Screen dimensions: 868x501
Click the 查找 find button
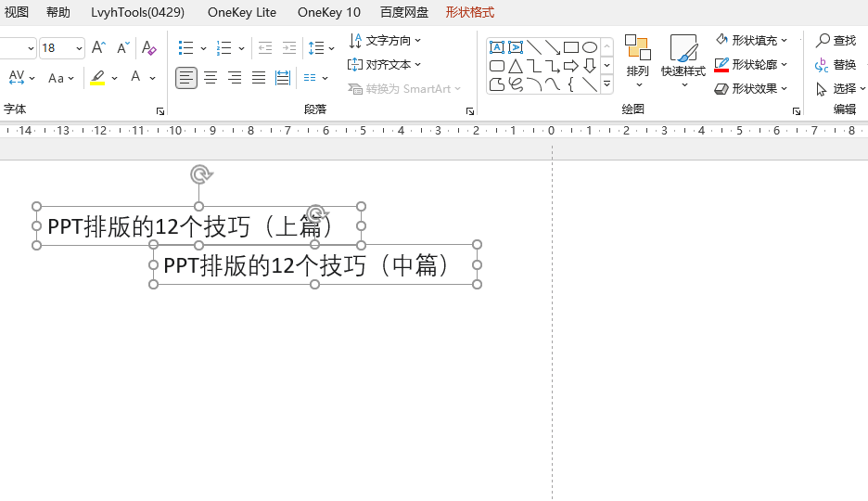point(836,41)
